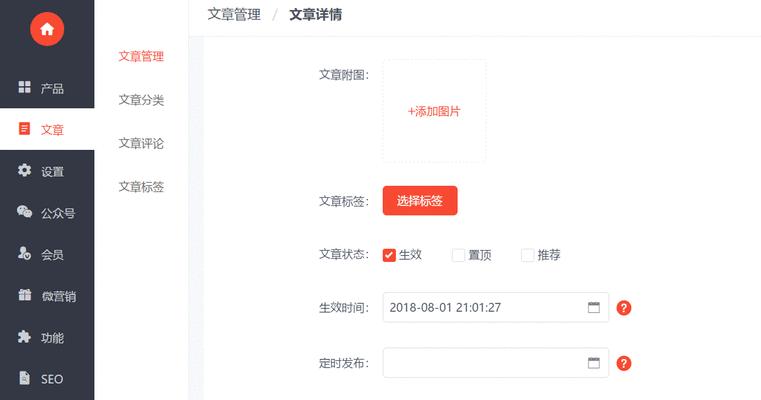Click 文章管理 in the breadcrumb

234,15
